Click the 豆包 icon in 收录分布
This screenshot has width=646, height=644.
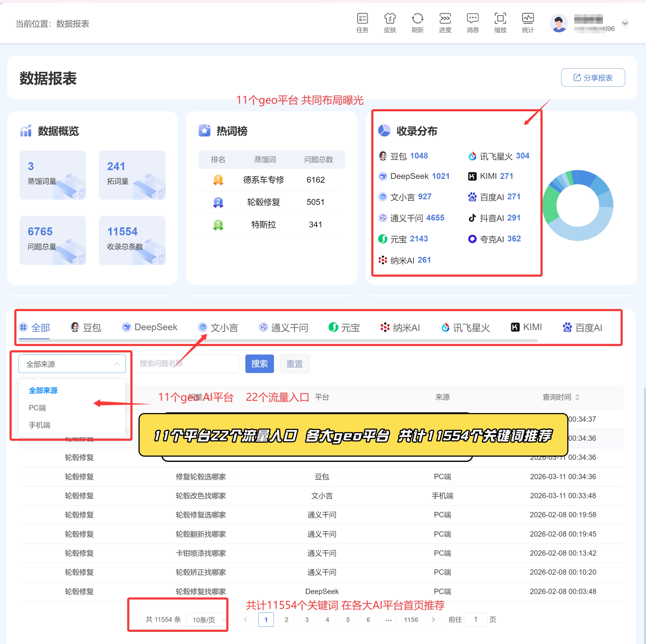click(382, 156)
